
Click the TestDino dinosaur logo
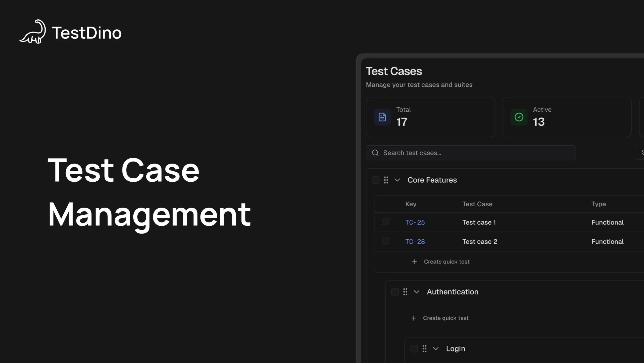33,32
